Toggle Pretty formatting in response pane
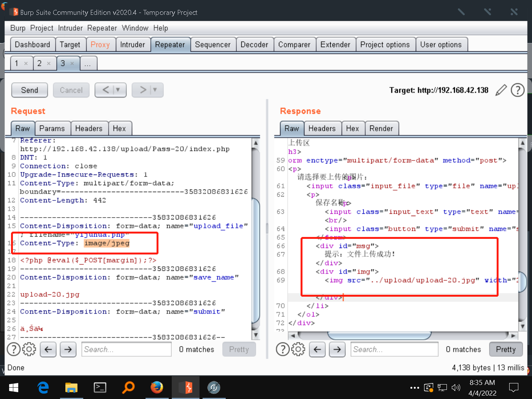This screenshot has width=532, height=399. tap(506, 349)
